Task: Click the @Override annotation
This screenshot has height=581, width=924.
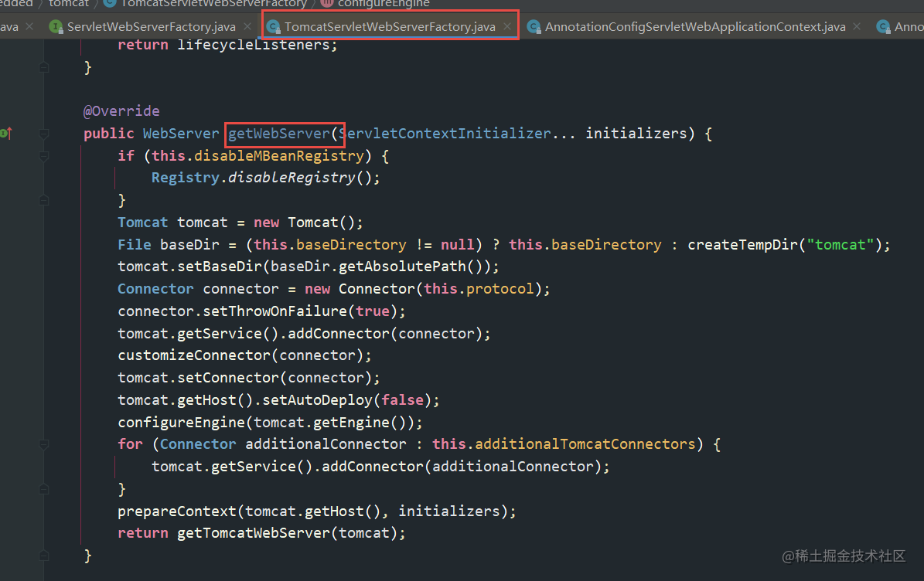Action: tap(121, 111)
